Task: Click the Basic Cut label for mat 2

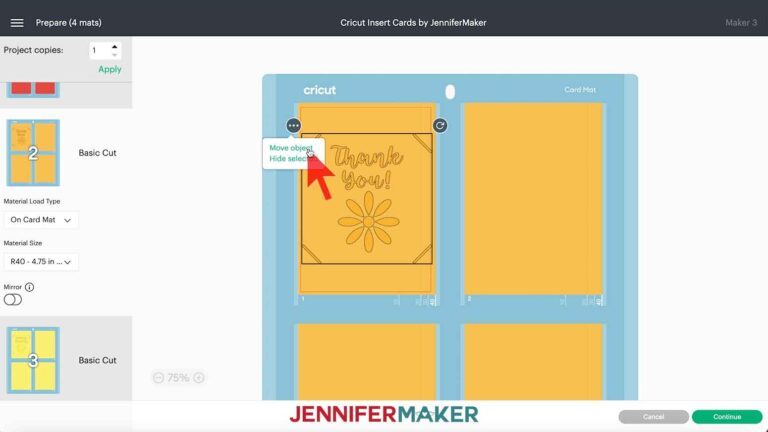Action: 97,153
